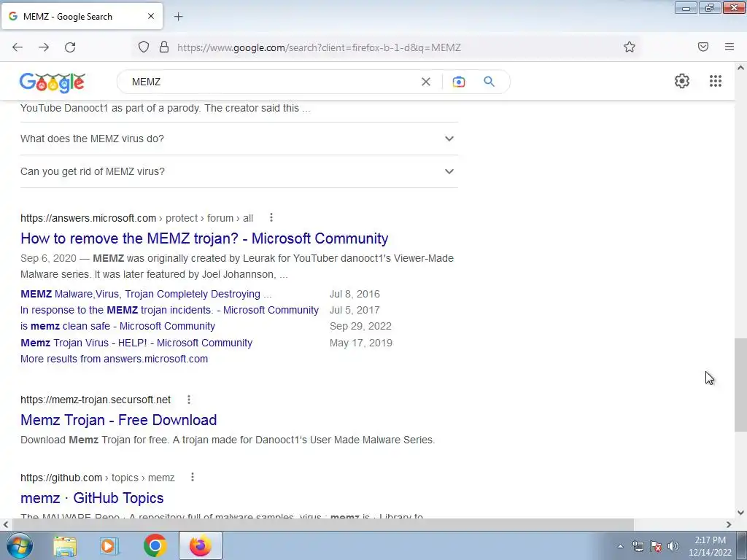
Task: Show hidden tray icons arrow
Action: 620,547
